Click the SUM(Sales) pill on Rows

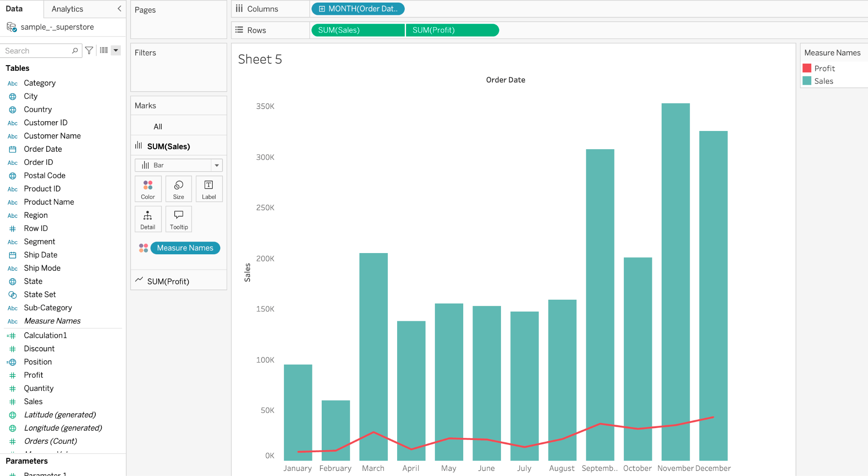[357, 30]
